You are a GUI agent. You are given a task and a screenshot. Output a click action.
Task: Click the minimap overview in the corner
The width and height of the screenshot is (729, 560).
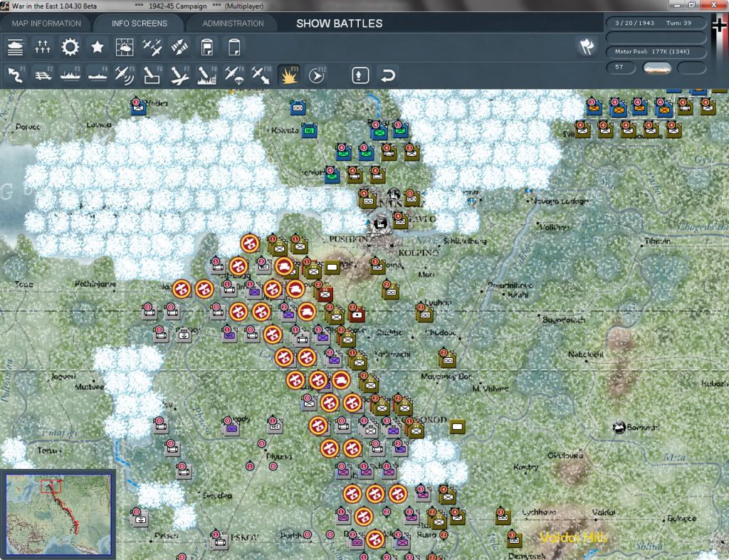pos(58,514)
